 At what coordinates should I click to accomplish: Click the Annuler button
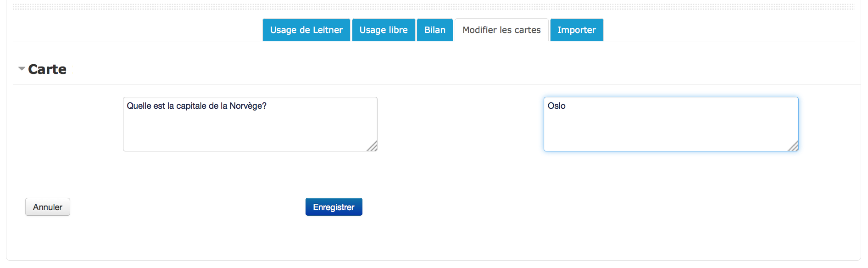coord(48,207)
